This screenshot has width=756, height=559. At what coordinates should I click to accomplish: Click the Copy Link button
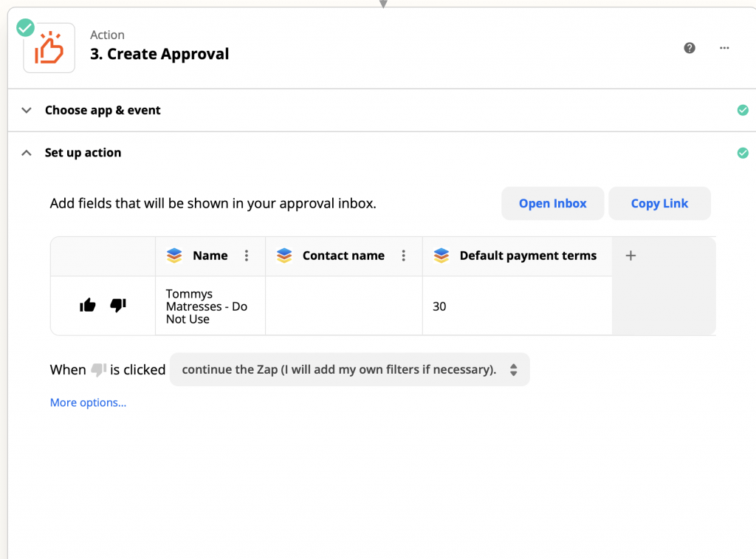point(659,204)
